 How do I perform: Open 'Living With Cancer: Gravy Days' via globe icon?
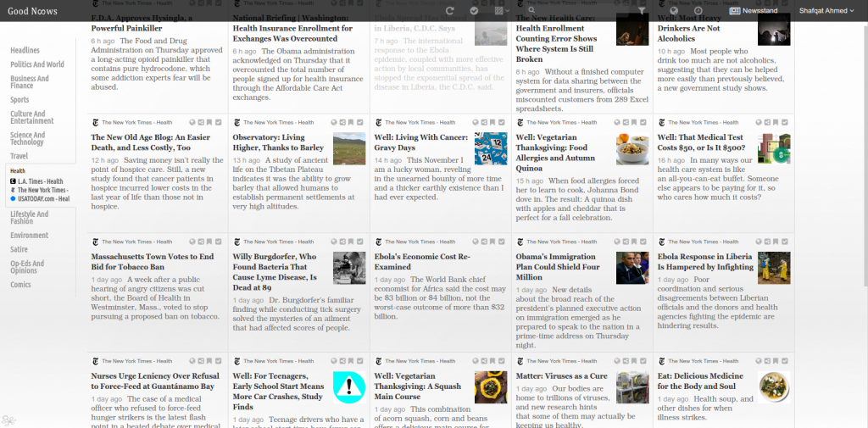476,122
